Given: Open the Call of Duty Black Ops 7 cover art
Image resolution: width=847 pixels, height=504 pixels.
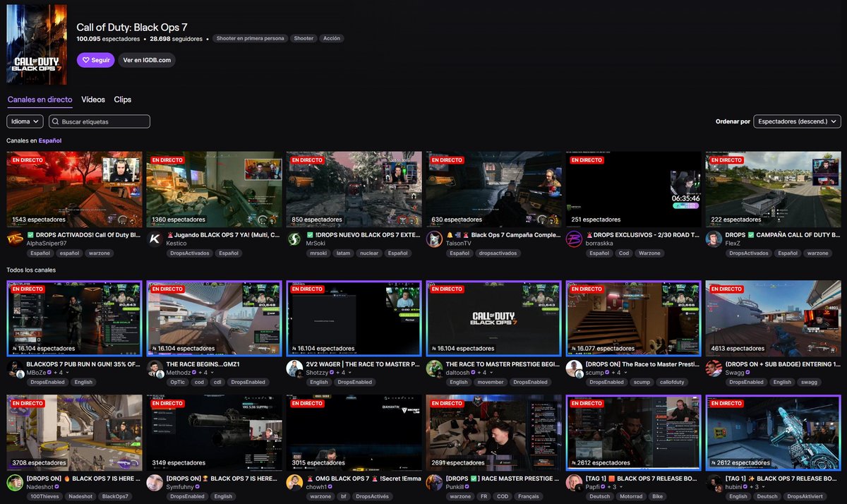Looking at the screenshot, I should coord(37,44).
